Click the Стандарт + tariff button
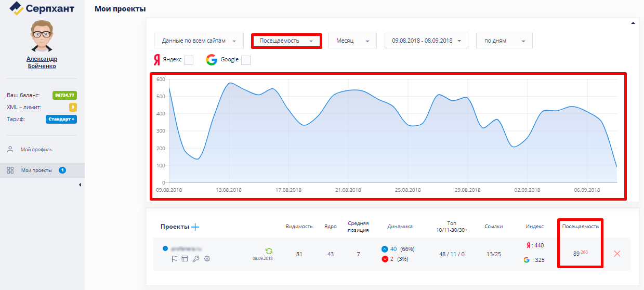Image resolution: width=644 pixels, height=290 pixels. [61, 119]
